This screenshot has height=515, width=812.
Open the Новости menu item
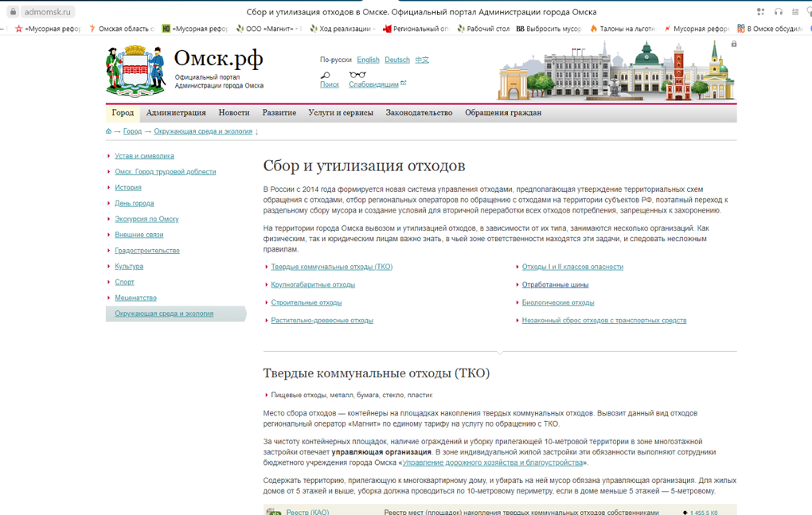tap(234, 113)
